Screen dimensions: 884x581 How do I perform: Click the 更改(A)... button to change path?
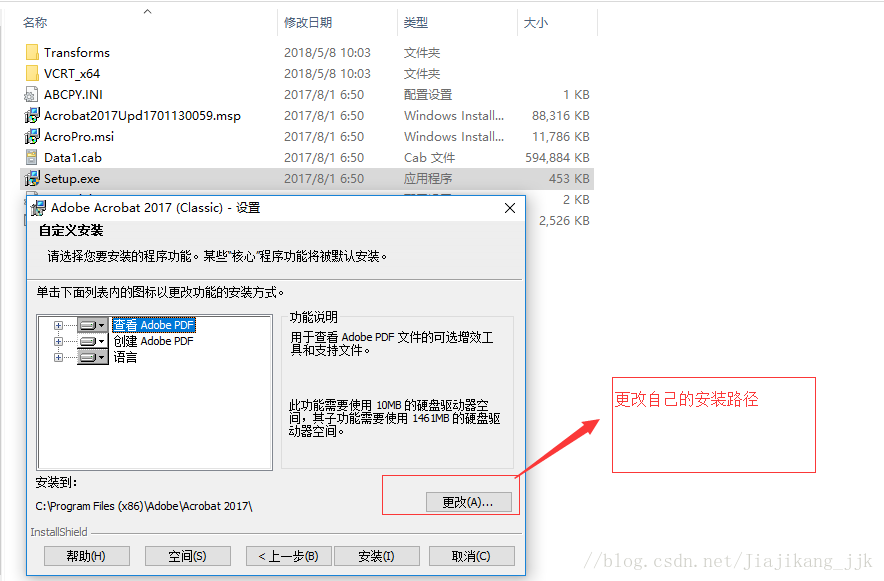468,502
